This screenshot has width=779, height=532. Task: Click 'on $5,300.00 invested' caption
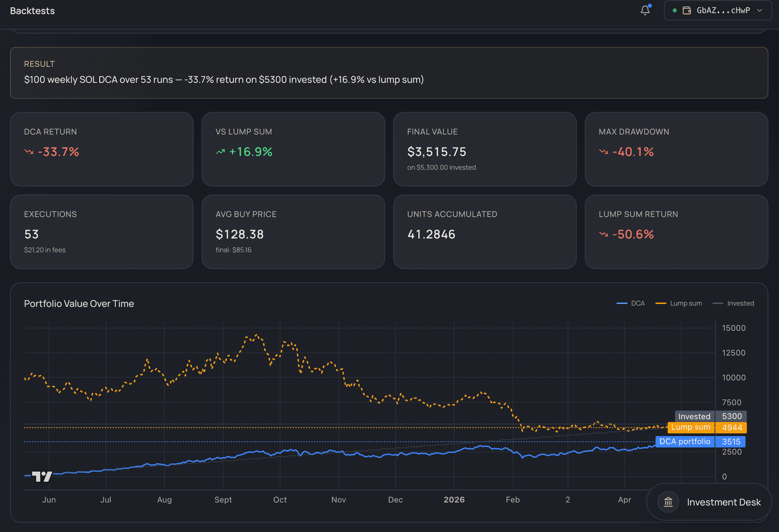point(441,167)
